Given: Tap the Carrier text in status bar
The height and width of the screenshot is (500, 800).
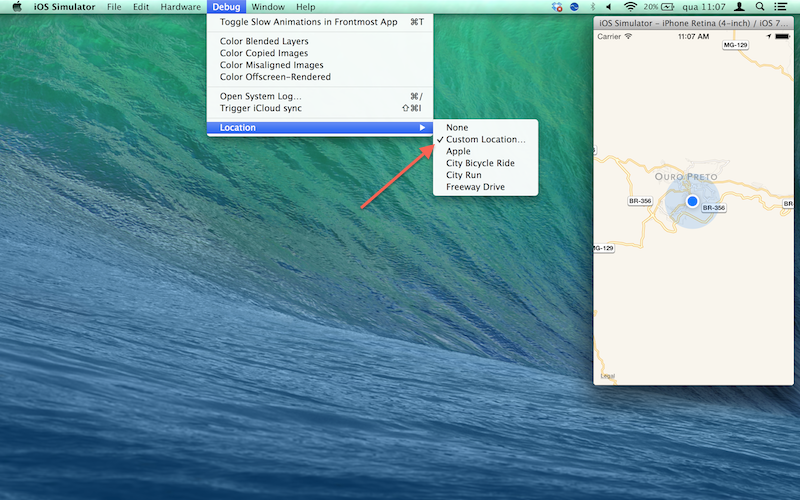Looking at the screenshot, I should [609, 37].
